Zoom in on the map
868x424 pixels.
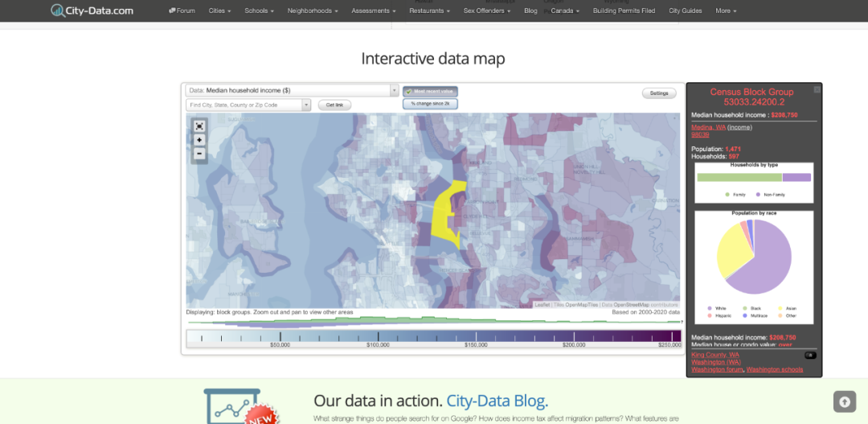pyautogui.click(x=199, y=140)
